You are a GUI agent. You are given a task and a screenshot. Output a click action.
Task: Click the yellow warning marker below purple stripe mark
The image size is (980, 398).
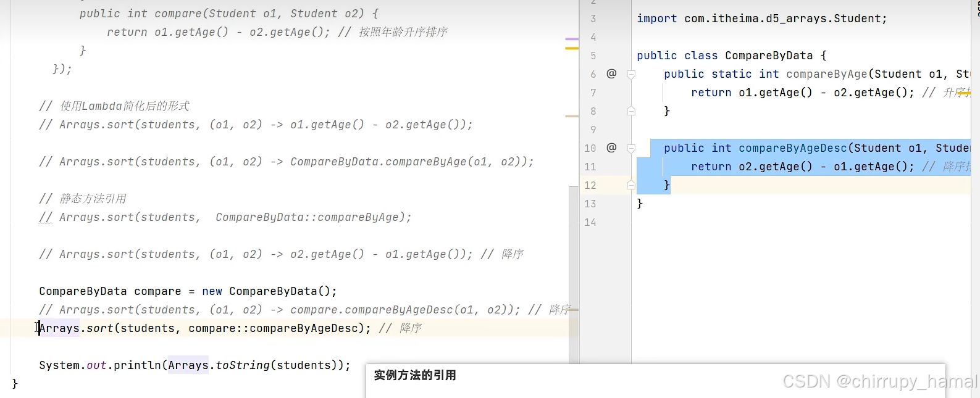pyautogui.click(x=572, y=48)
